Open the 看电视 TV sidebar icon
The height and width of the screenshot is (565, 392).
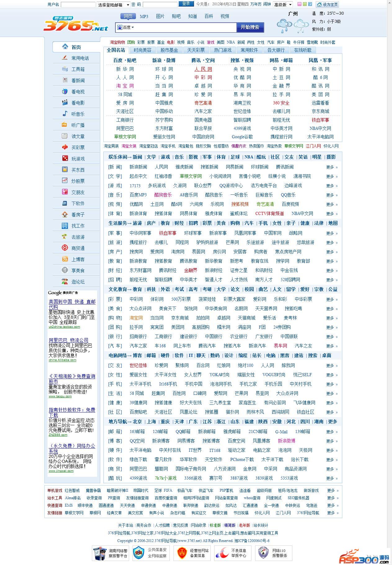coord(65,91)
